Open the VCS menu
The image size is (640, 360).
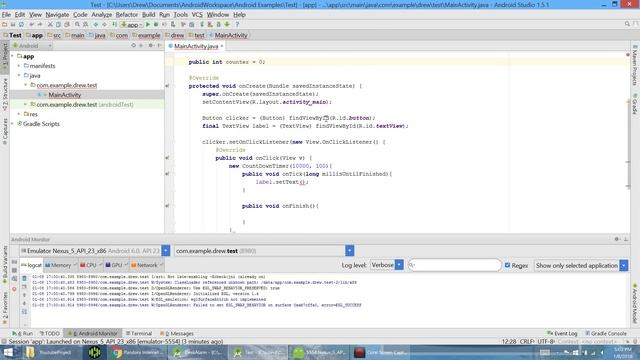point(197,15)
